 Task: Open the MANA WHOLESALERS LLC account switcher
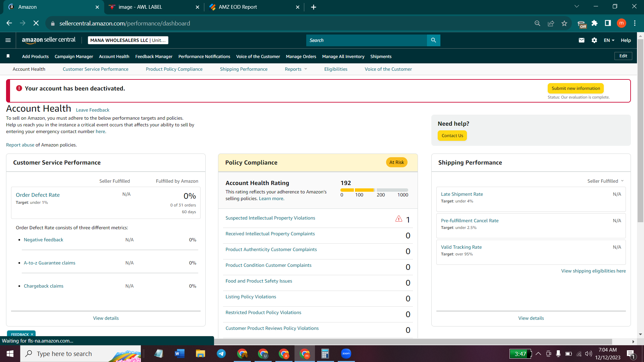pyautogui.click(x=128, y=40)
